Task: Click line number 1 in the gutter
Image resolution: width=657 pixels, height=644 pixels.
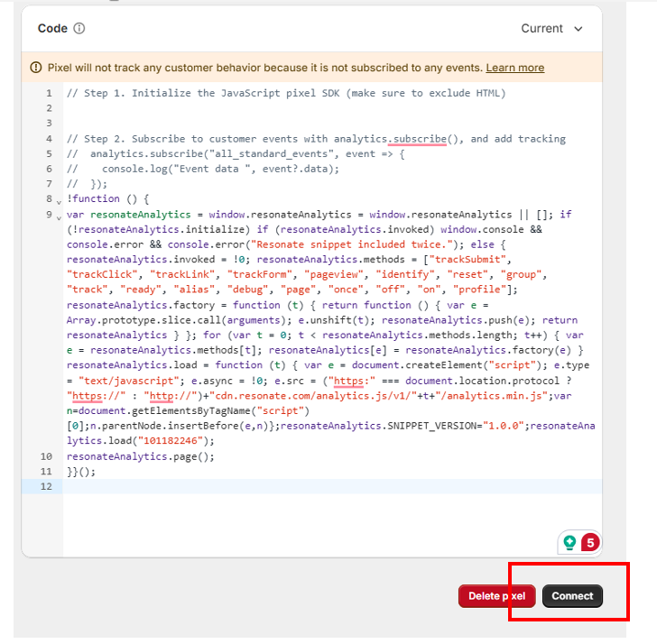Action: tap(49, 93)
